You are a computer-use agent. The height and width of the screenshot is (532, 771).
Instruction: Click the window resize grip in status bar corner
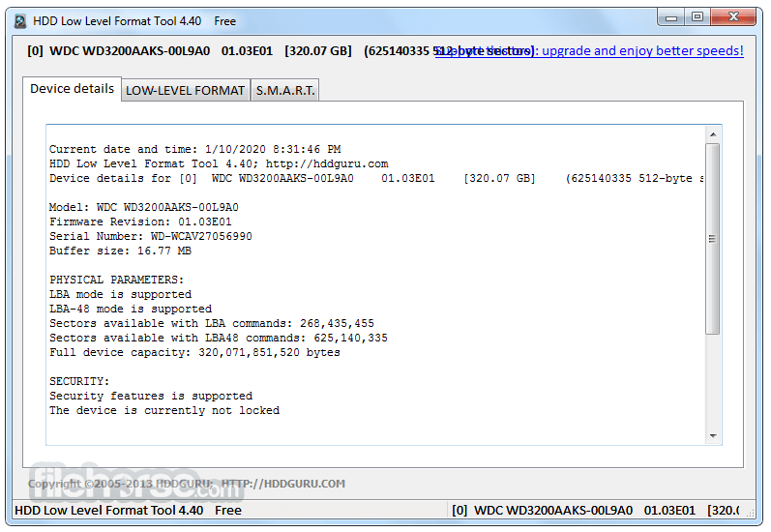click(751, 513)
